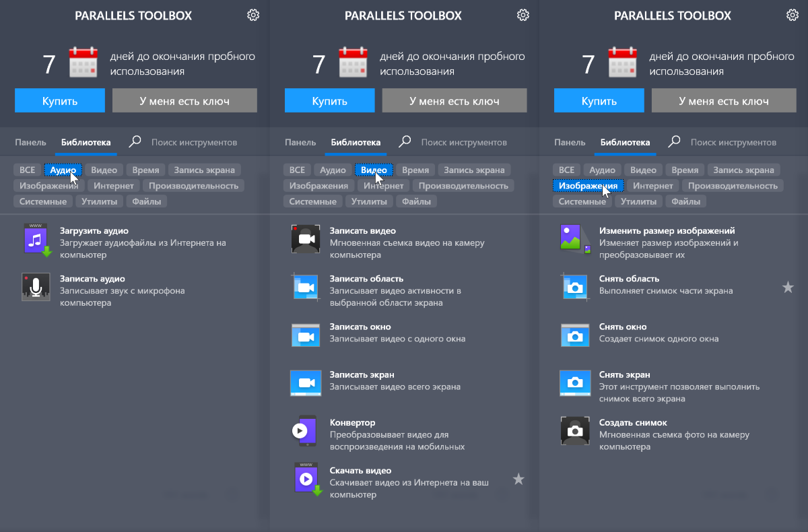Click the Снять экран title text
808x532 pixels.
[625, 374]
